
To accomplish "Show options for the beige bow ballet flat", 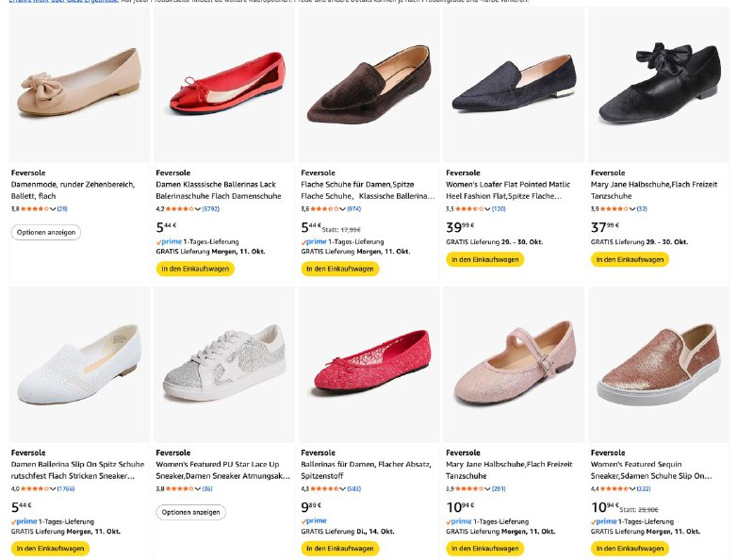I will (46, 232).
